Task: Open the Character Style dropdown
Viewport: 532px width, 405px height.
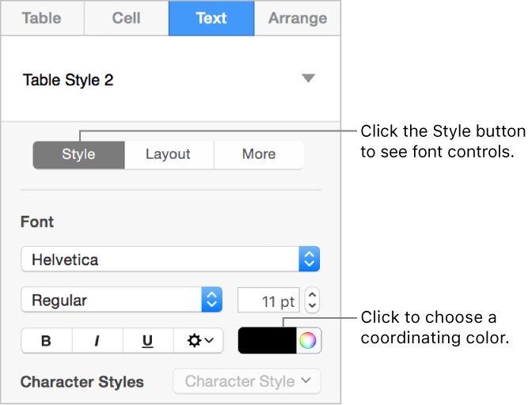Action: pyautogui.click(x=247, y=381)
